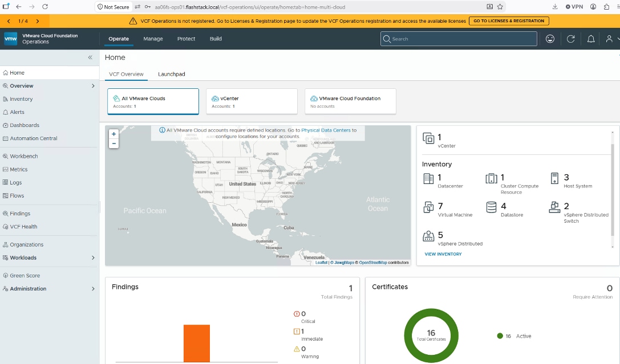This screenshot has height=364, width=620.
Task: Click the Green Score icon
Action: tap(6, 276)
